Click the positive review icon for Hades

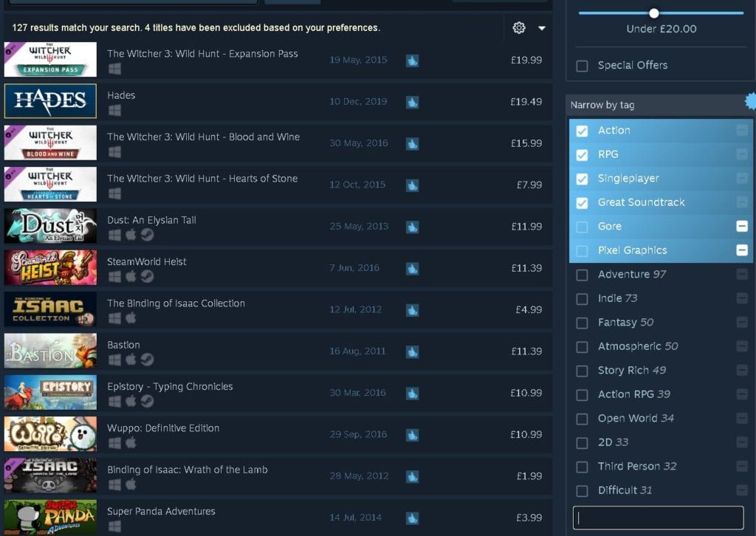[412, 102]
